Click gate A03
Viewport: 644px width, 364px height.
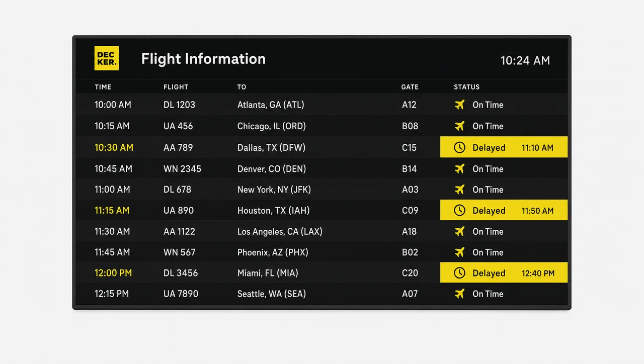point(410,190)
